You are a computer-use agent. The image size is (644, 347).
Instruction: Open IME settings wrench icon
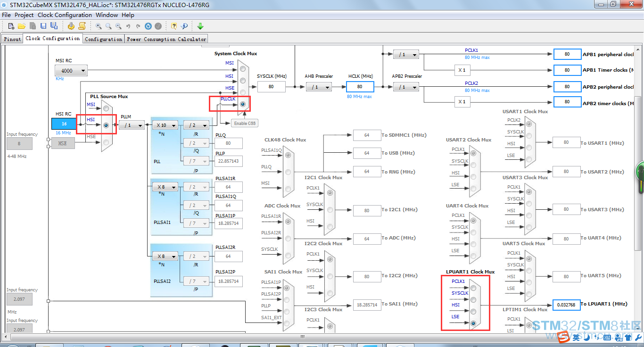[638, 338]
